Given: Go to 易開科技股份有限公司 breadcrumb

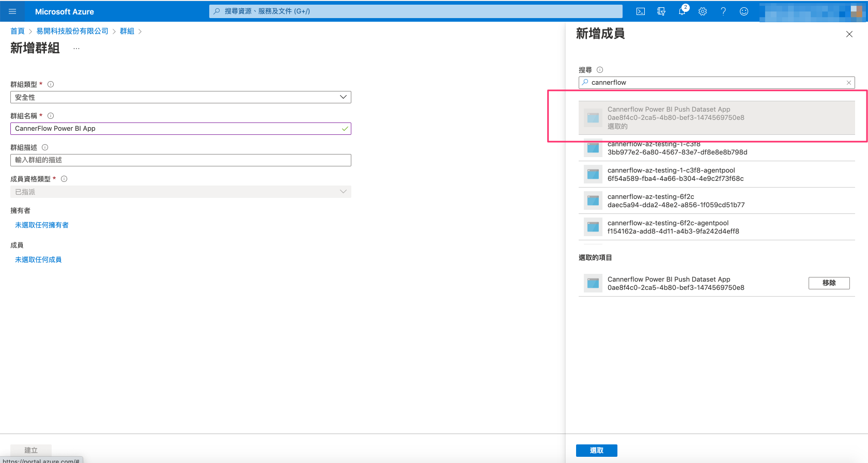Looking at the screenshot, I should [72, 31].
